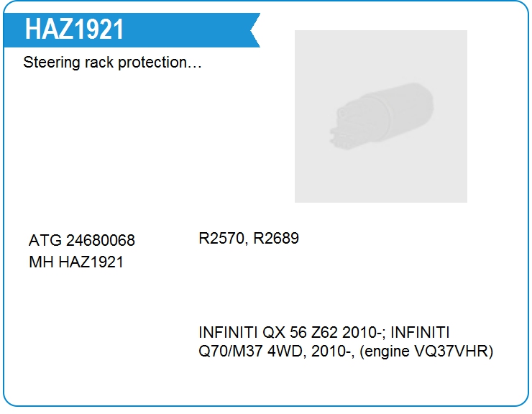The image size is (532, 414).
Task: Select the 4WD drivetrain text
Action: click(x=286, y=351)
